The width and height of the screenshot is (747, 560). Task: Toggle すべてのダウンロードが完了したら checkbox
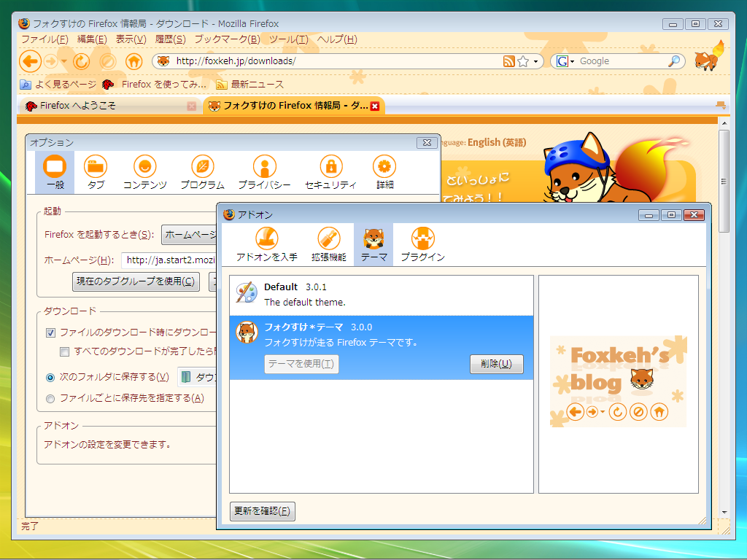(x=64, y=352)
